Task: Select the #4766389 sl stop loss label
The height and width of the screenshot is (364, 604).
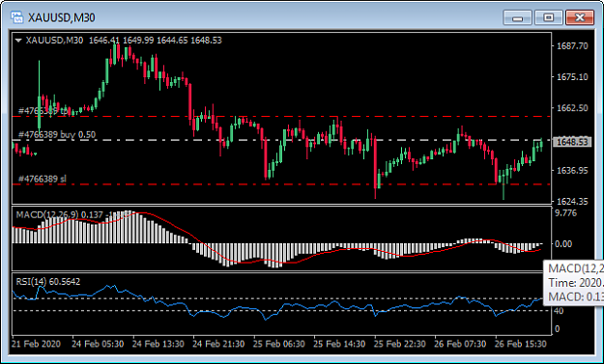Action: (43, 179)
